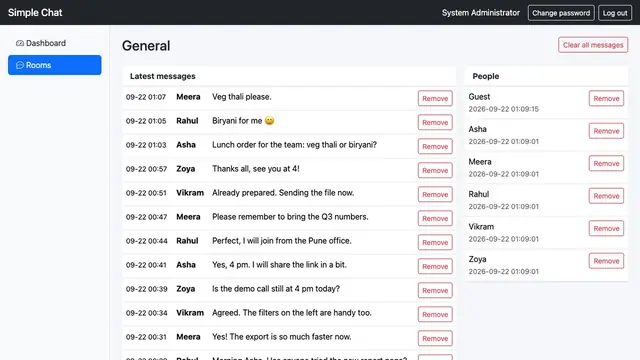
Task: Click "Is the demo call still at 4 pm today?"
Action: pos(276,289)
